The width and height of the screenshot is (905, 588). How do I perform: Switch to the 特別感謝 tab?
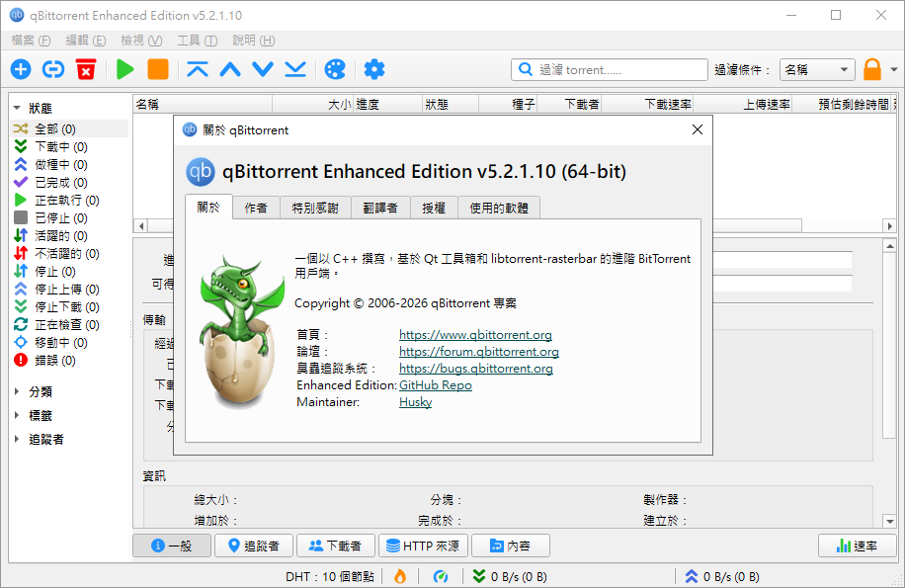pos(315,208)
